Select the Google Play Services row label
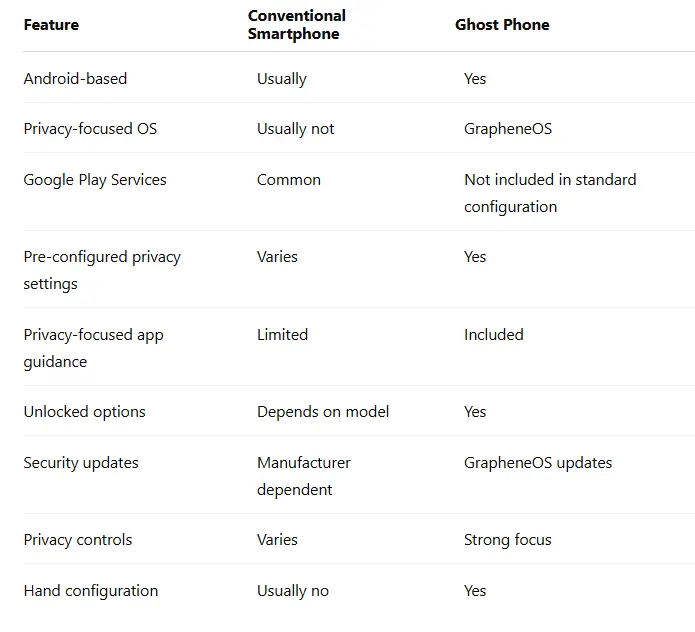This screenshot has width=695, height=632. click(x=95, y=180)
